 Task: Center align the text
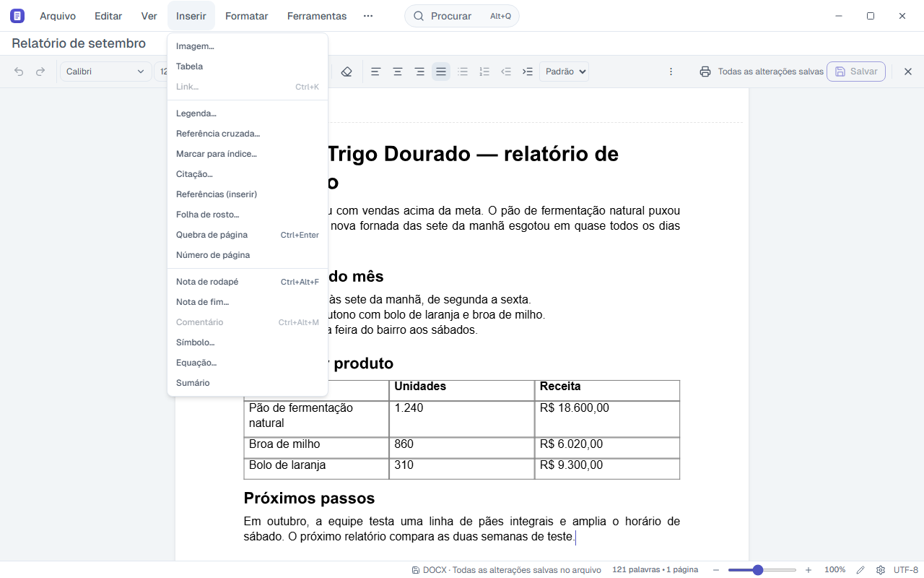click(x=397, y=72)
